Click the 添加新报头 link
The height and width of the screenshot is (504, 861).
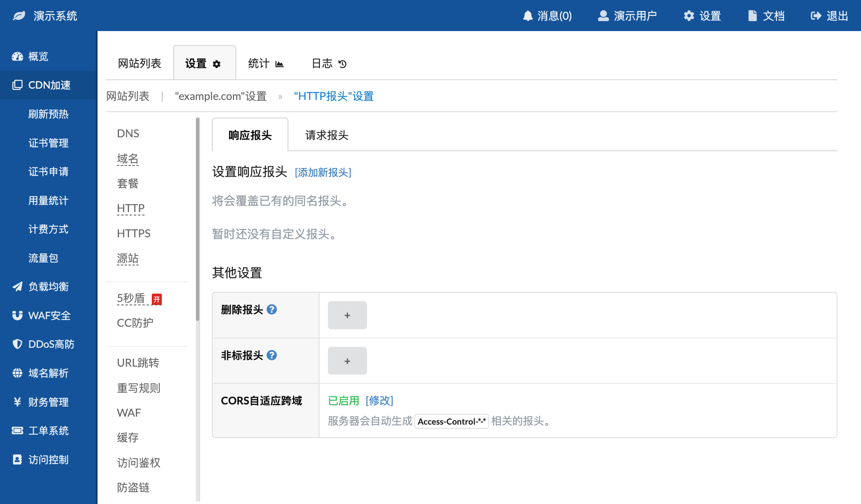point(323,173)
